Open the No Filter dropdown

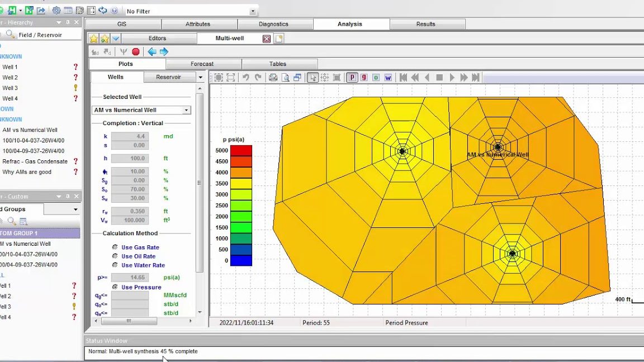[252, 11]
